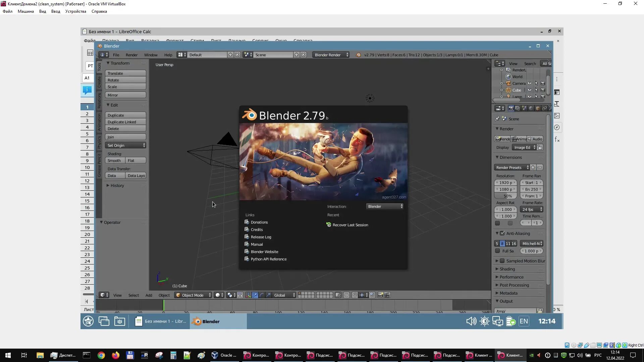Viewport: 644px width, 362px height.
Task: Select 16 anti-aliasing samples
Action: point(514,244)
